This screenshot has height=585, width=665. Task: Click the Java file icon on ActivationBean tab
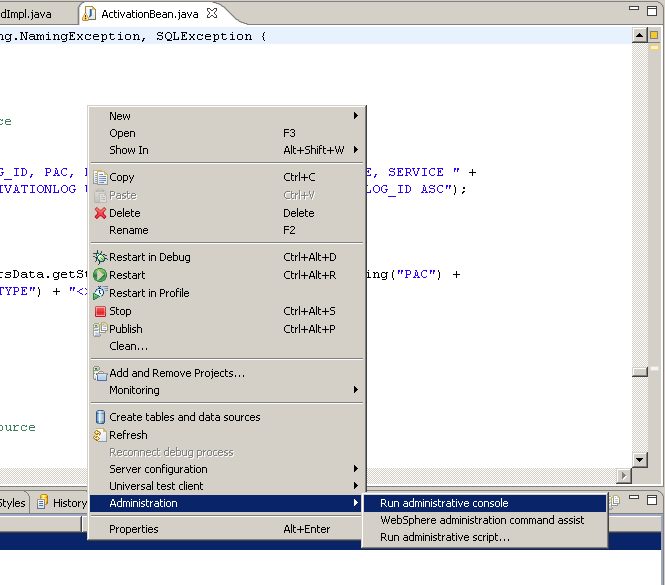coord(89,14)
